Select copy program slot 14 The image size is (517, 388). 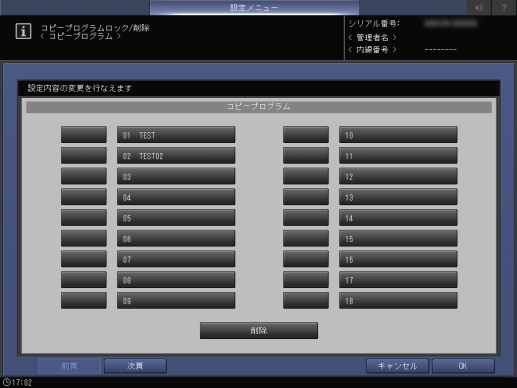click(x=398, y=218)
